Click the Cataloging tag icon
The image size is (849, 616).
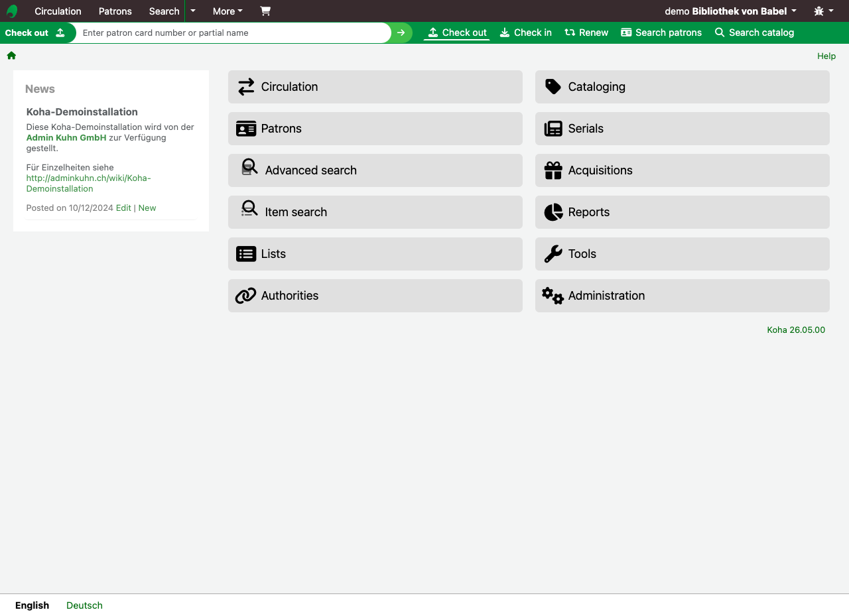[553, 87]
